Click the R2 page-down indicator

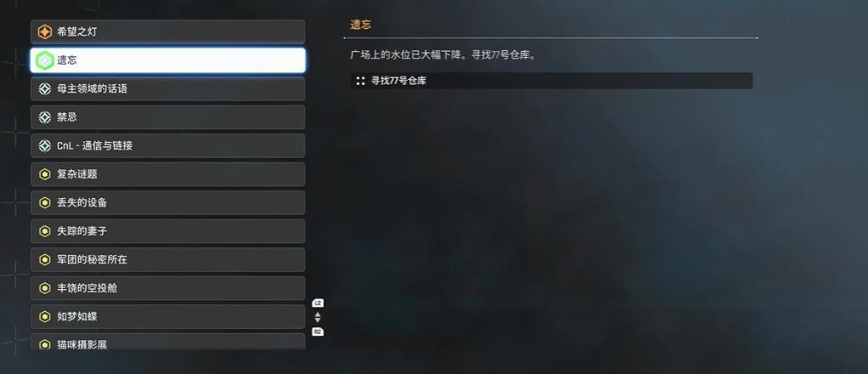click(x=318, y=332)
